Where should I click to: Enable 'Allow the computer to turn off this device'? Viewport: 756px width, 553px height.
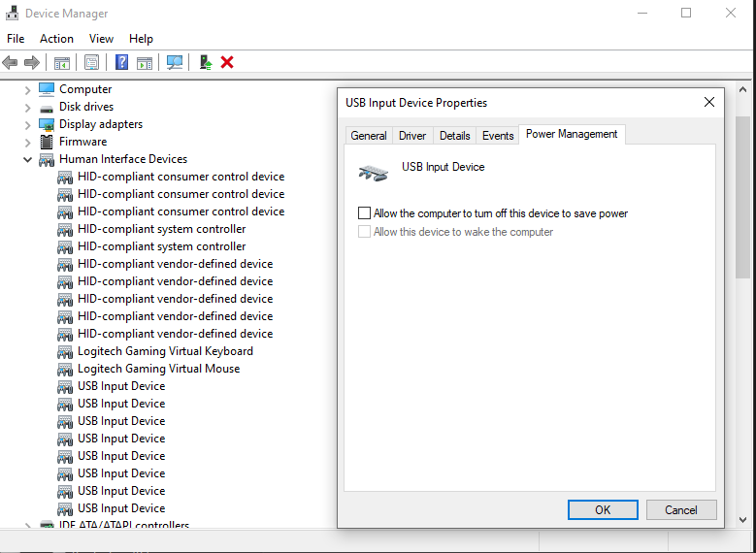365,213
